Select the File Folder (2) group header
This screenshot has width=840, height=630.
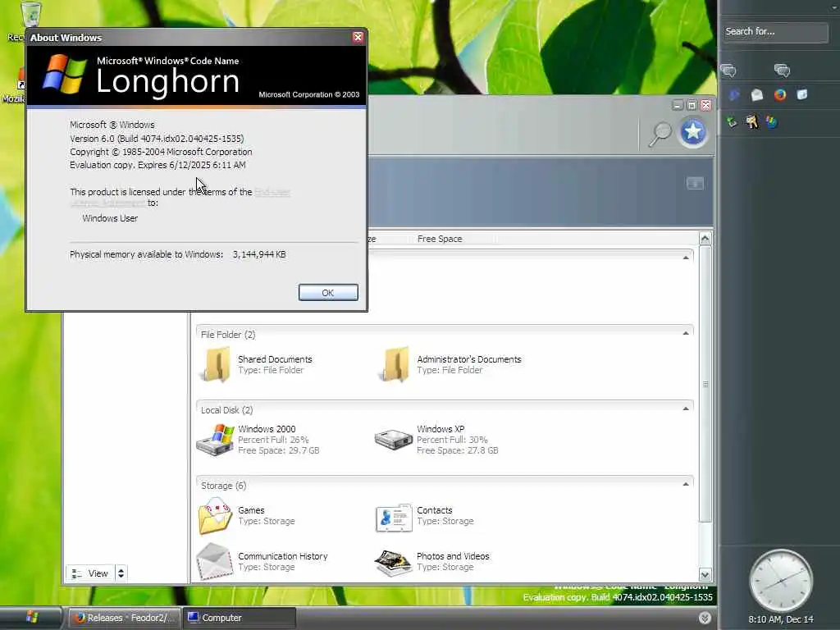228,335
